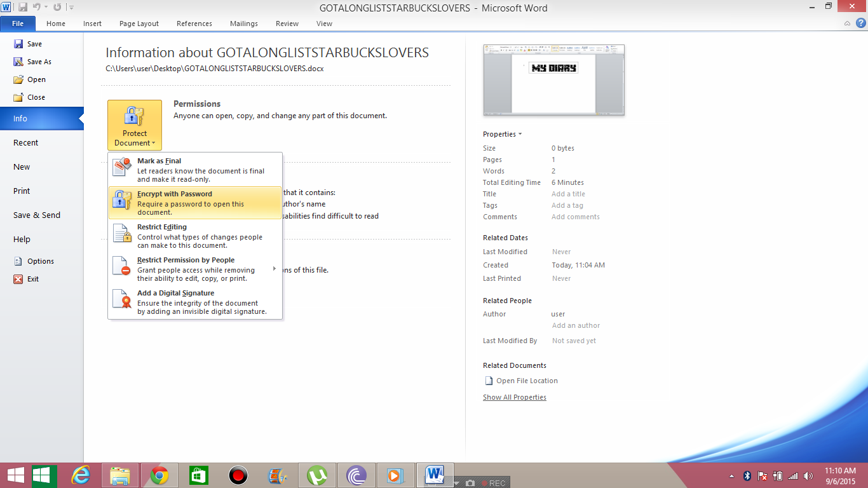Click the Restrict Editing icon

122,233
